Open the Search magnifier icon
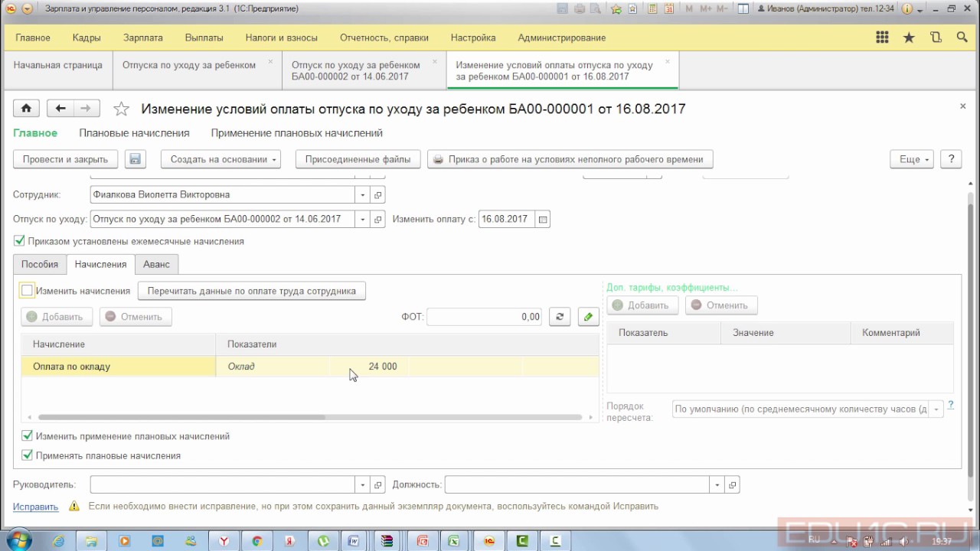 click(962, 37)
